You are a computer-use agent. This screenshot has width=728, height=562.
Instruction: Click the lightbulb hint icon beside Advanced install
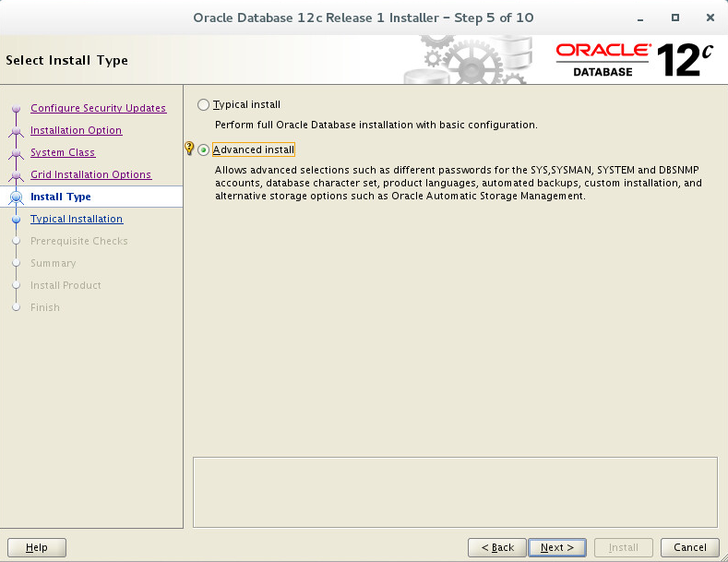[x=189, y=149]
